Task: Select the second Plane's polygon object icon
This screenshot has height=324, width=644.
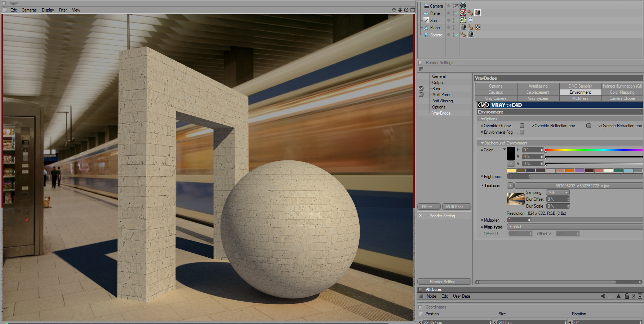Action: tap(426, 28)
